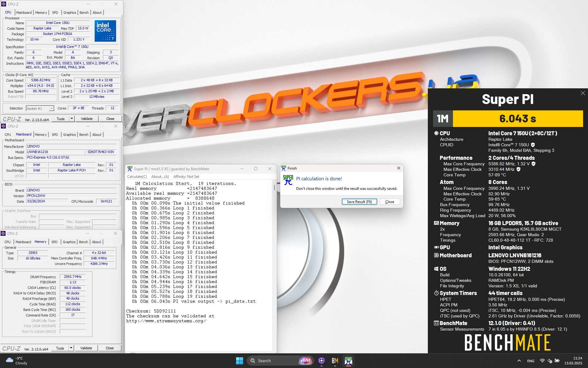588x368 pixels.
Task: Open the BenchMate taskbar icon
Action: [x=335, y=361]
